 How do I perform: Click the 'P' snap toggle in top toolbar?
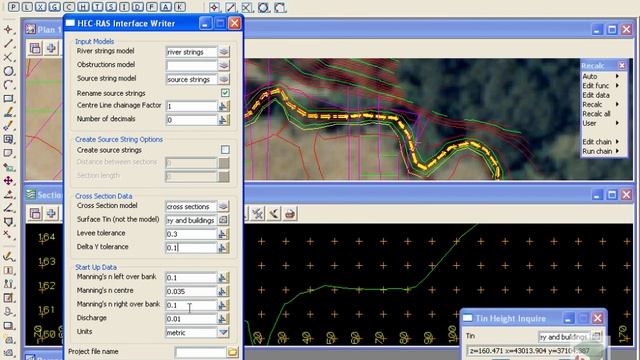(x=13, y=7)
